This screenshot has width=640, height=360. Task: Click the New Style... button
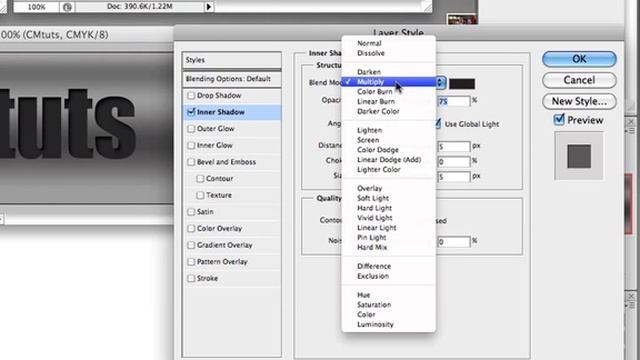click(579, 101)
